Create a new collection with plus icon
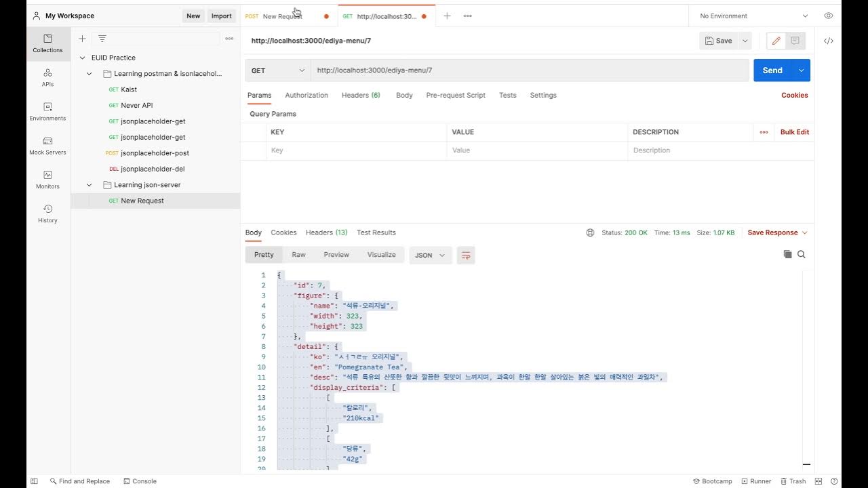 tap(82, 39)
